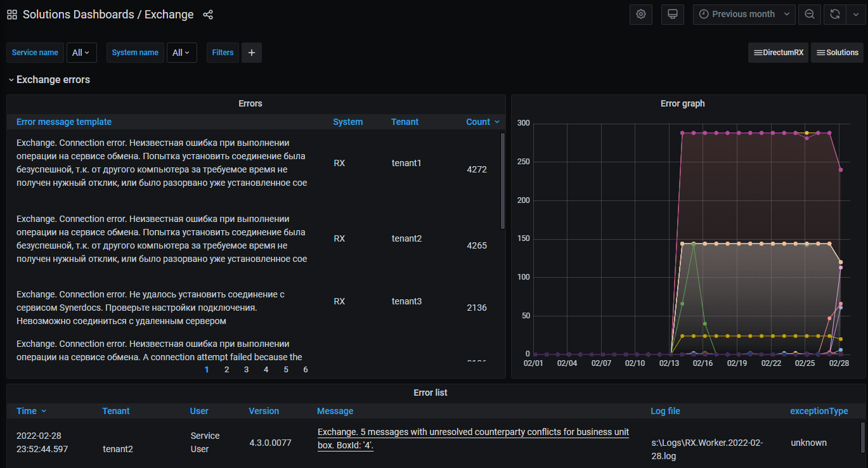This screenshot has height=468, width=868.
Task: Open the Previous month time picker
Action: tap(744, 14)
